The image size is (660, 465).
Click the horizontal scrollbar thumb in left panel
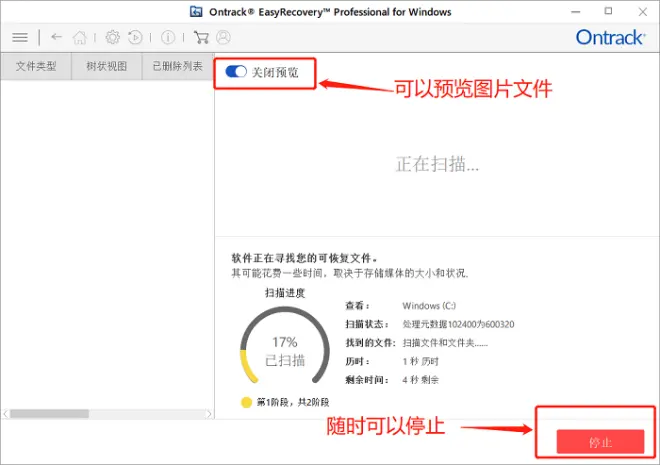pos(49,414)
